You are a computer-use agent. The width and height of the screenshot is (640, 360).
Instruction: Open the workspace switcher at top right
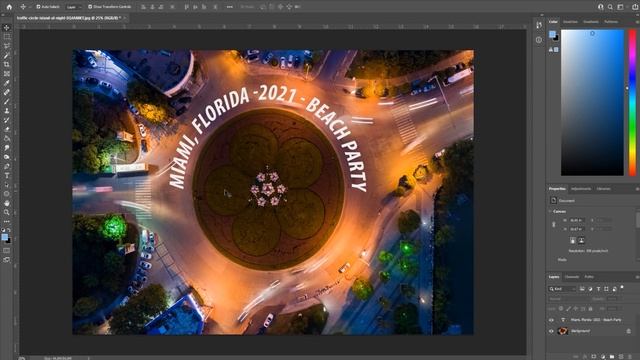(x=620, y=7)
